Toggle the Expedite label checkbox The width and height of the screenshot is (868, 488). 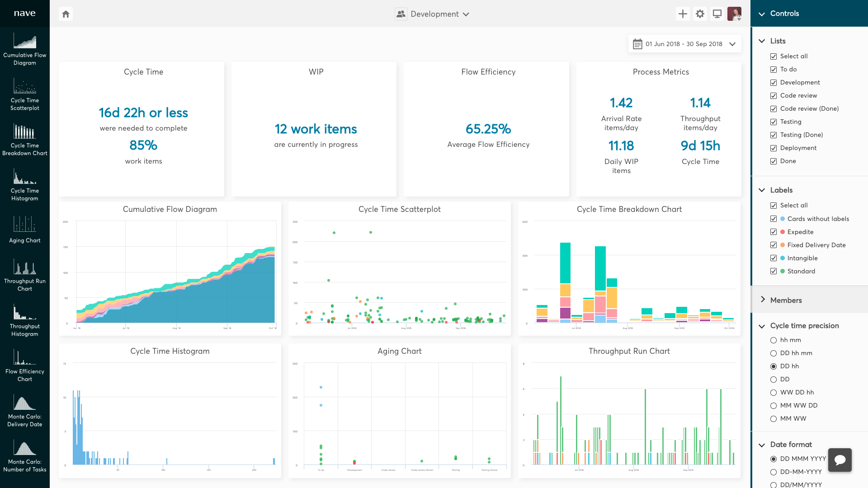pos(773,232)
